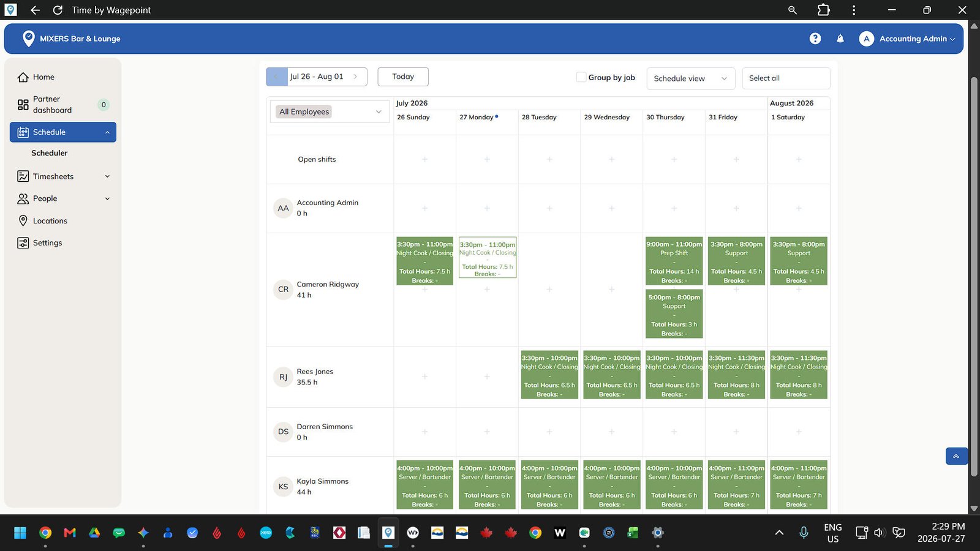Viewport: 980px width, 551px height.
Task: Open the All Employees filter dropdown
Action: point(330,111)
